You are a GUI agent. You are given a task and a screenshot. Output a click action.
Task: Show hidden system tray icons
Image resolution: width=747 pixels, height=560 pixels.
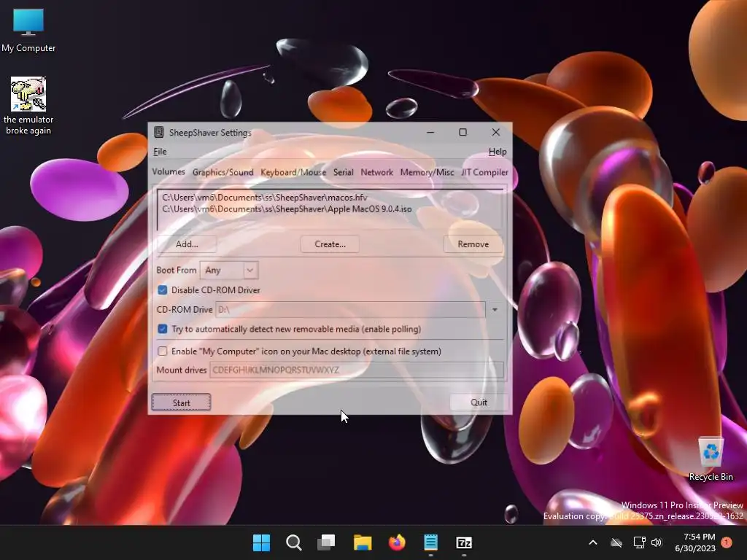click(x=593, y=542)
